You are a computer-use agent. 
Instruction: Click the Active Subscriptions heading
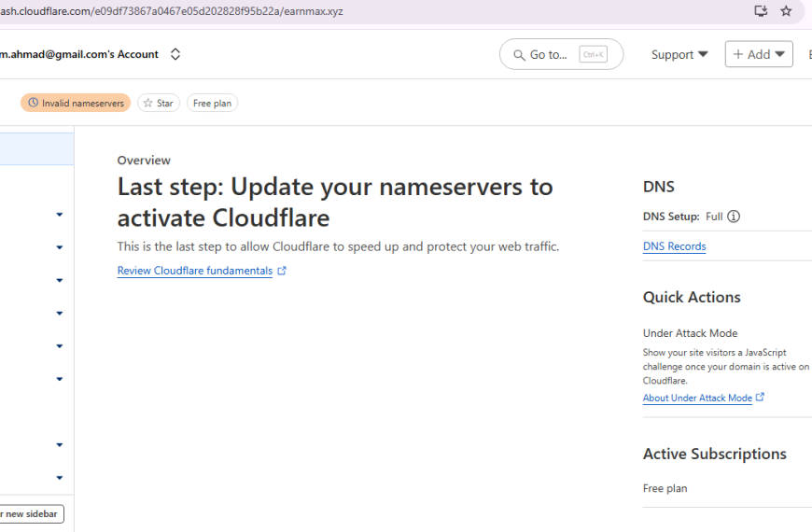(714, 455)
